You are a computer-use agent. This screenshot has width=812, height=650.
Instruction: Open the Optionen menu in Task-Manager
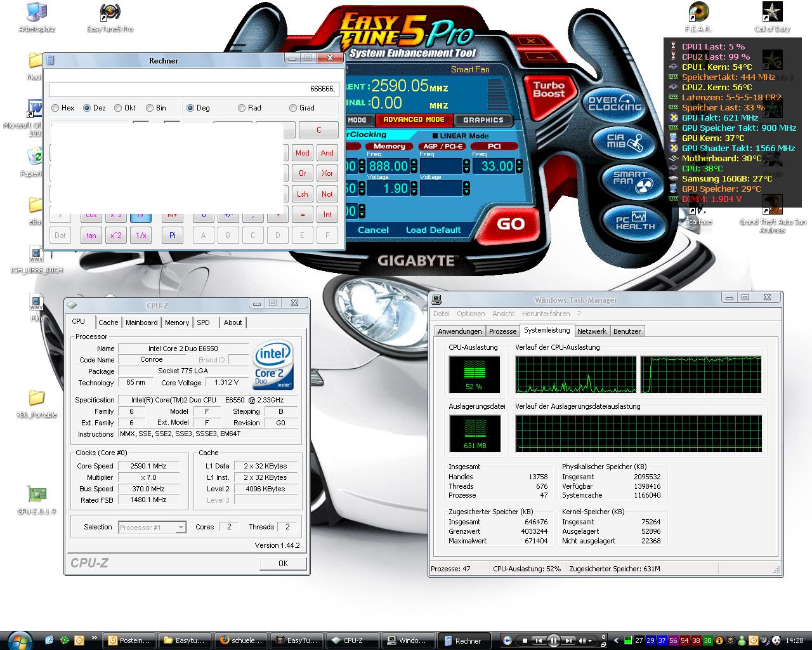click(x=471, y=314)
